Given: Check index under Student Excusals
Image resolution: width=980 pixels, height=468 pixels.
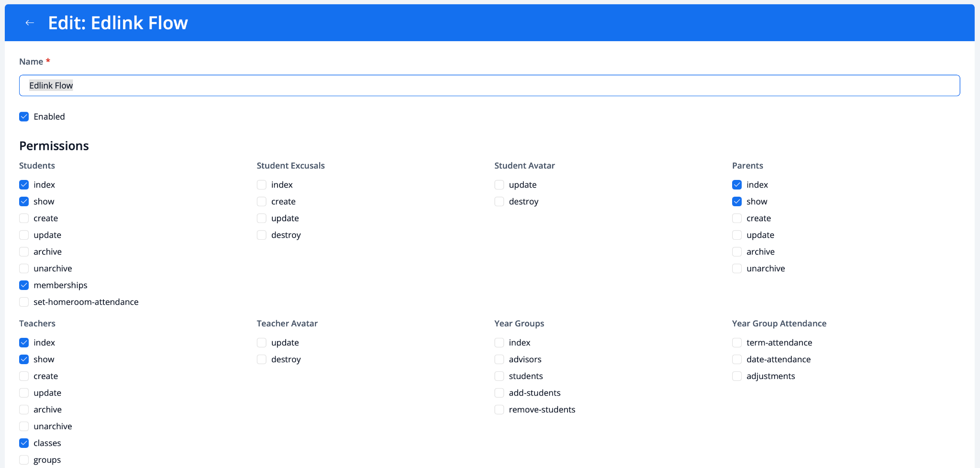Looking at the screenshot, I should pyautogui.click(x=261, y=184).
